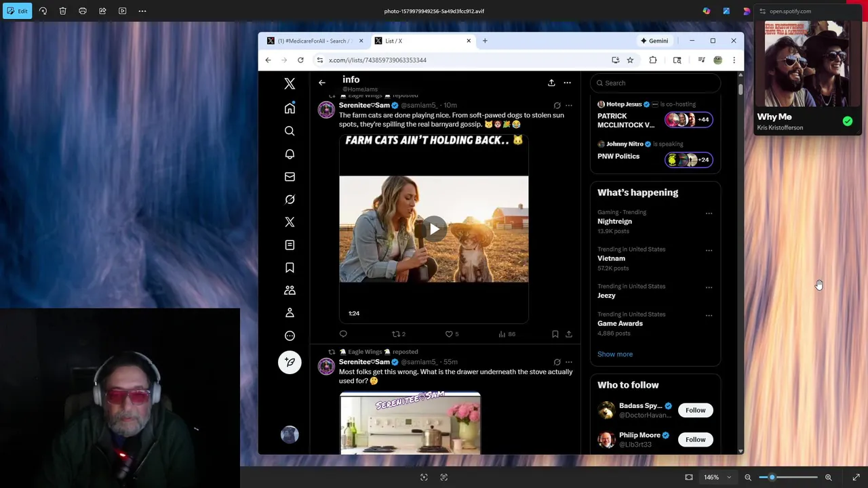Viewport: 868px width, 488px height.
Task: Click the text-scan icon in Photos bottom bar
Action: pyautogui.click(x=444, y=477)
